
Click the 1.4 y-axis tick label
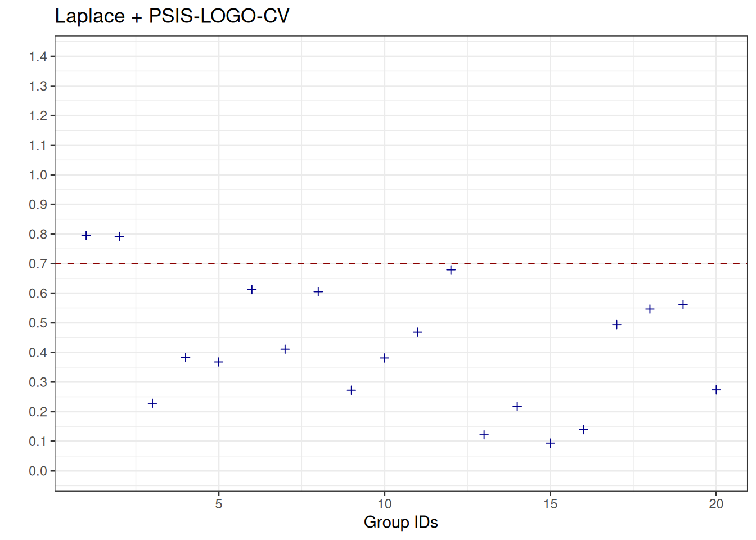(x=38, y=56)
